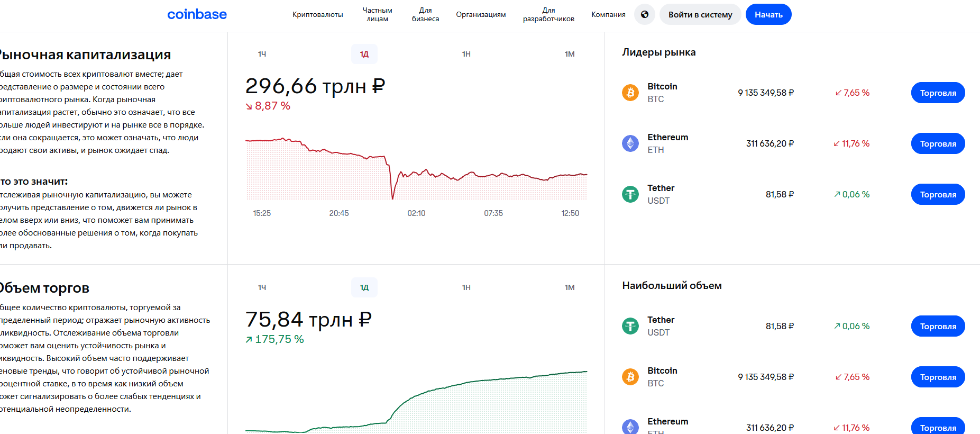Click the 175,75 % growth indicator

tap(274, 339)
